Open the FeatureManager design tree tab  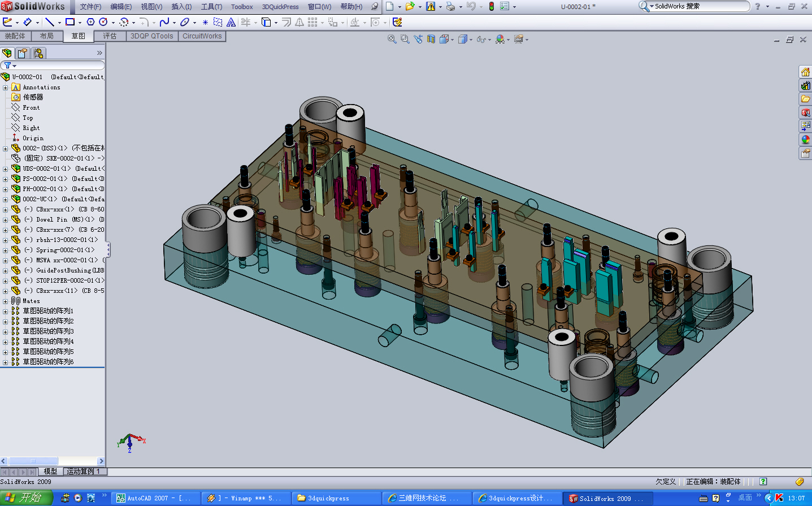[7, 53]
